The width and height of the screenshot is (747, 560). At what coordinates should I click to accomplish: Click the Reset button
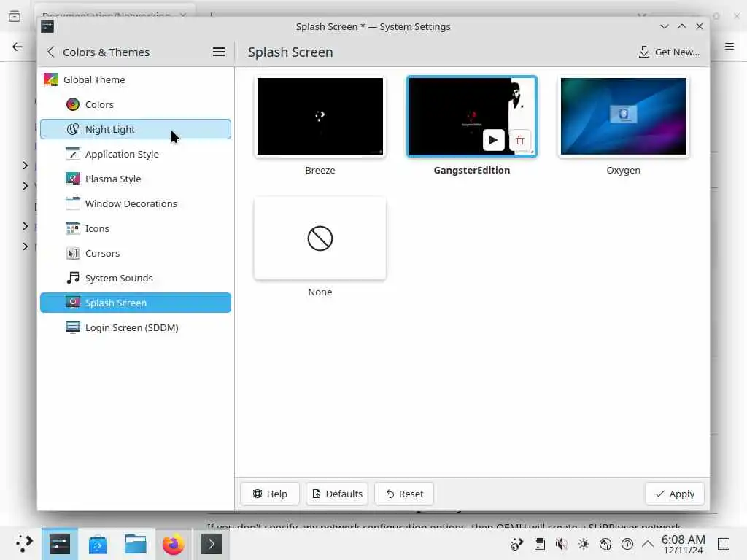click(x=404, y=494)
